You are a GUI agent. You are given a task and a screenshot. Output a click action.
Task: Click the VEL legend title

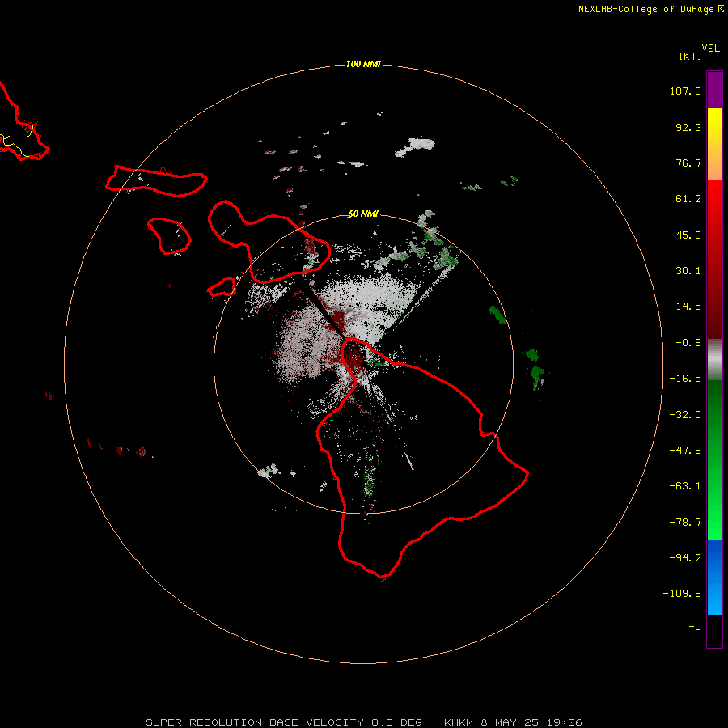click(x=710, y=49)
